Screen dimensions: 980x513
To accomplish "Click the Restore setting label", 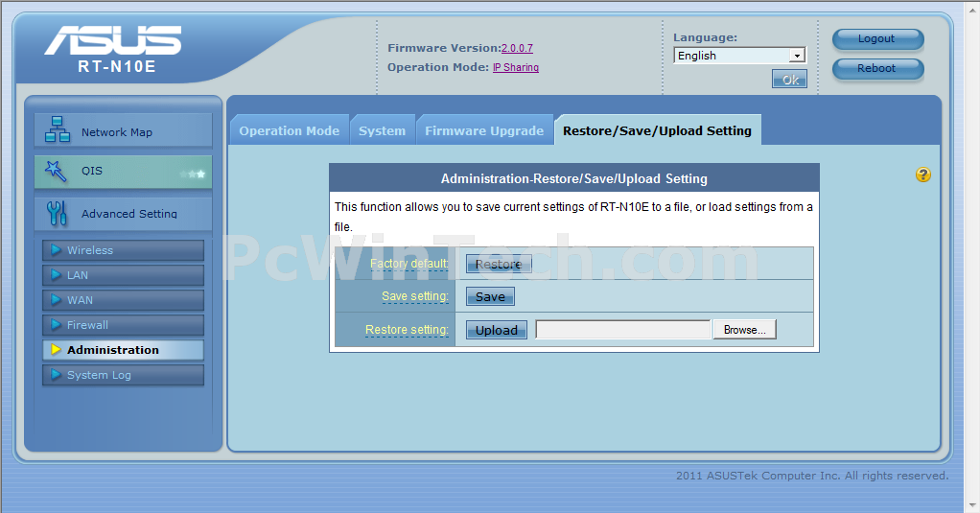I will click(x=407, y=329).
